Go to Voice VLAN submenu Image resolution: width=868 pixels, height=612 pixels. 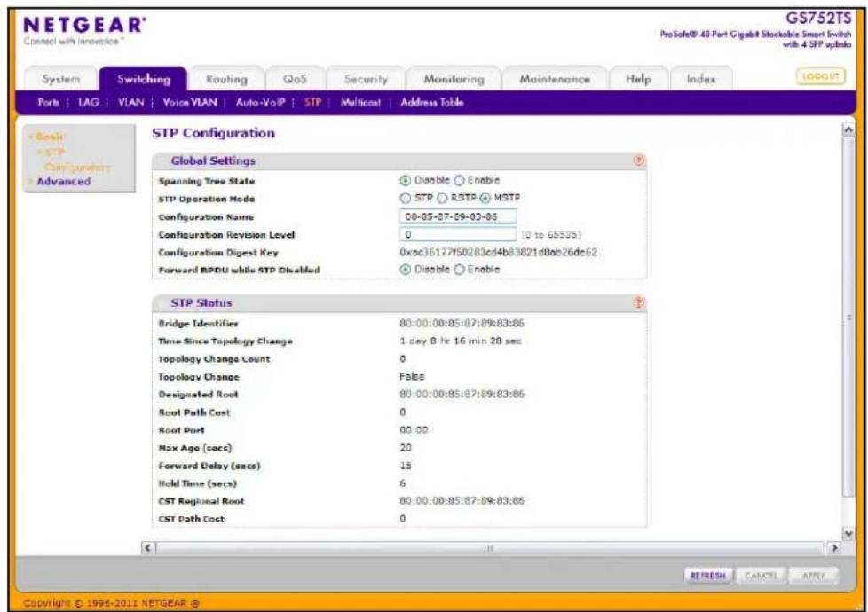(x=190, y=102)
